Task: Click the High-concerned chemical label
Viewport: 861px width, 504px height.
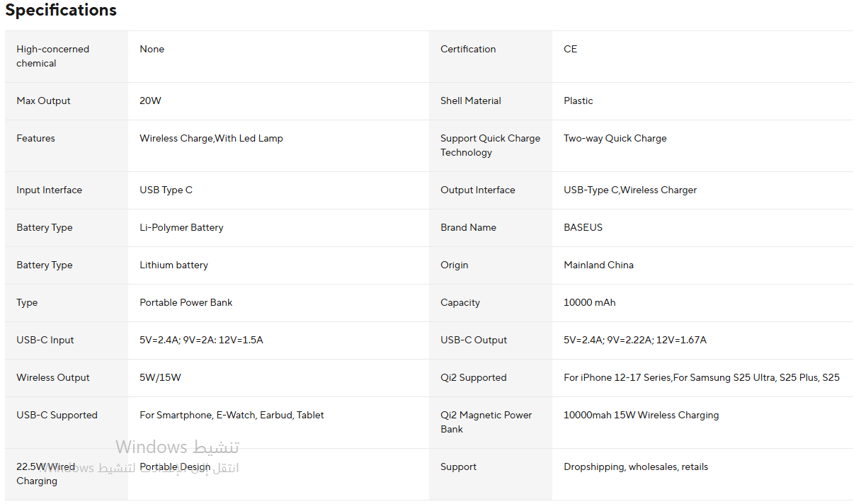Action: coord(52,56)
